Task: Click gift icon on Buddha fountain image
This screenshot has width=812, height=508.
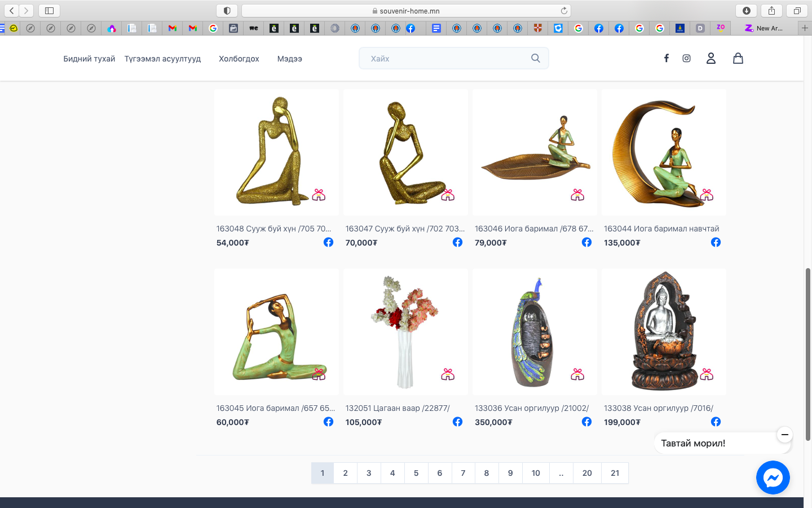Action: 707,374
